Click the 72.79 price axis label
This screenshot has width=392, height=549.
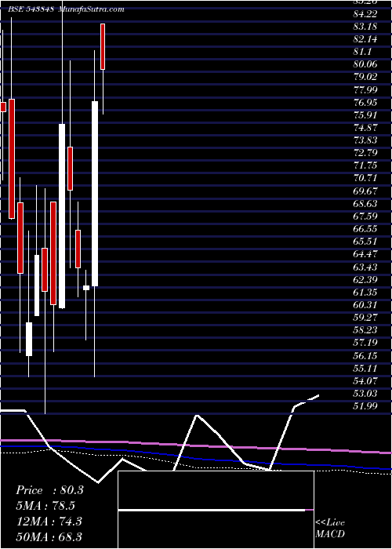coord(366,153)
